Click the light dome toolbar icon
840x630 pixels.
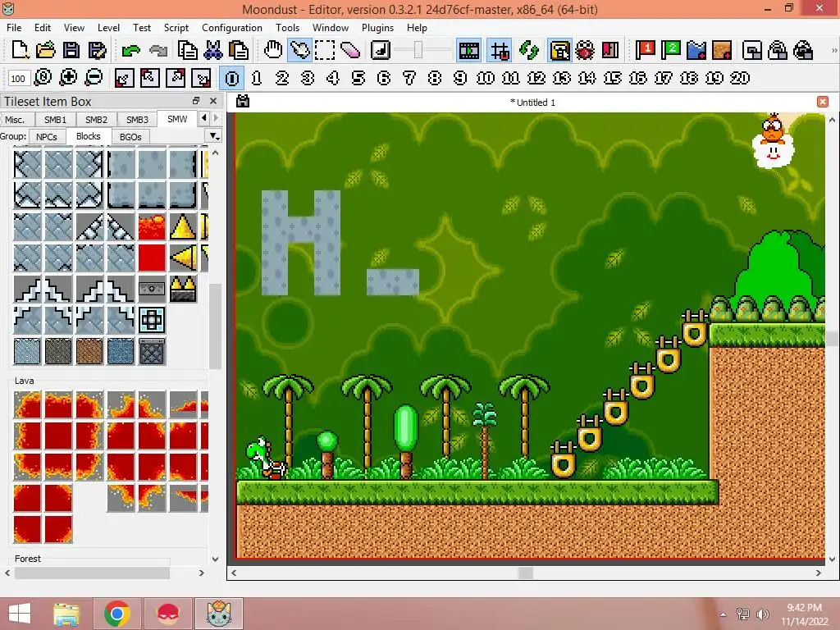click(778, 50)
